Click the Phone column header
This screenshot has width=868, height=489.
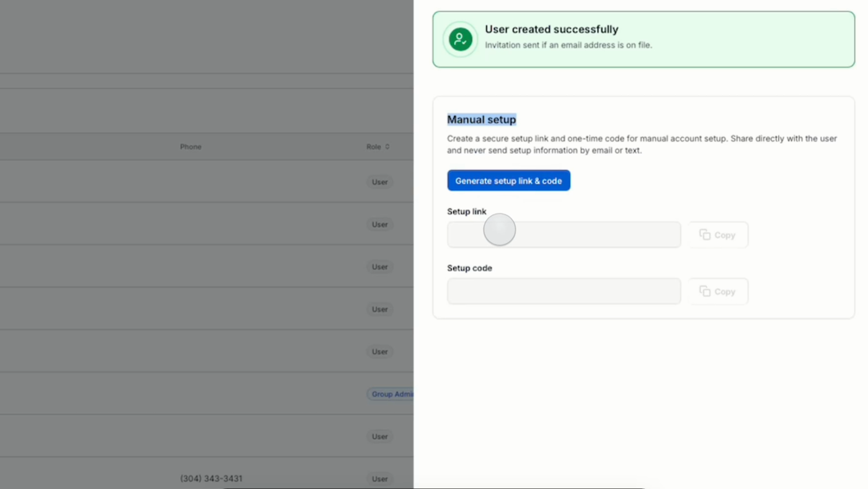[191, 147]
